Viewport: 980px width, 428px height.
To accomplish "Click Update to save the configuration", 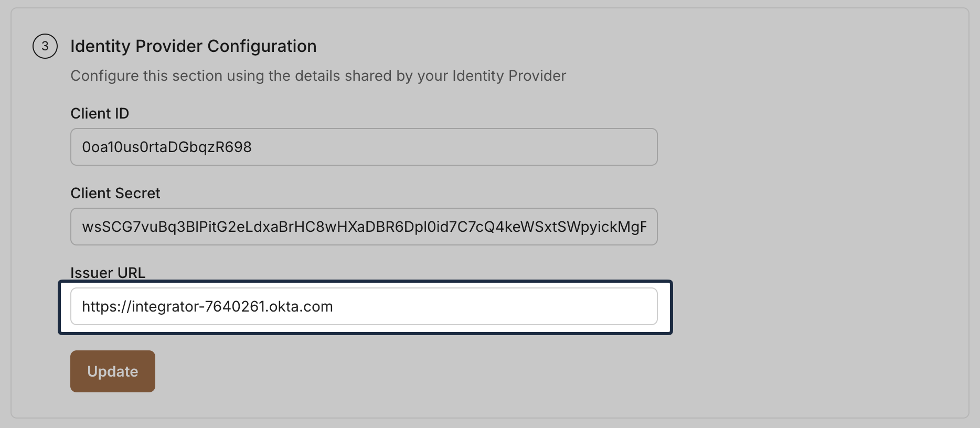I will (x=112, y=371).
